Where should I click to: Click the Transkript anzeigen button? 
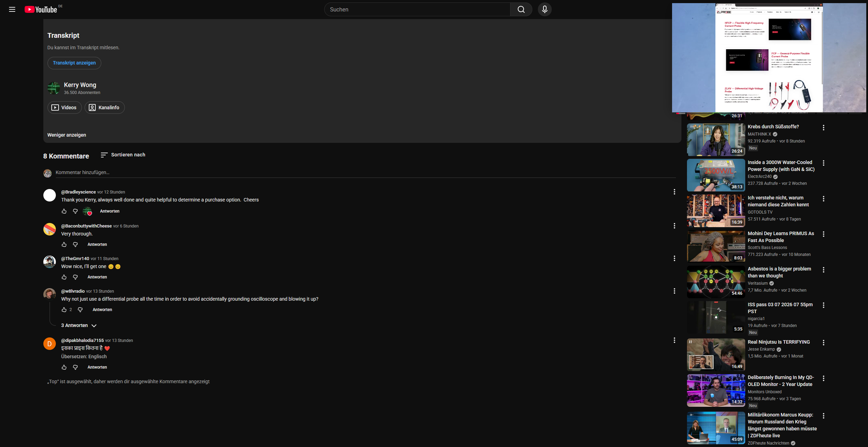[x=74, y=63]
